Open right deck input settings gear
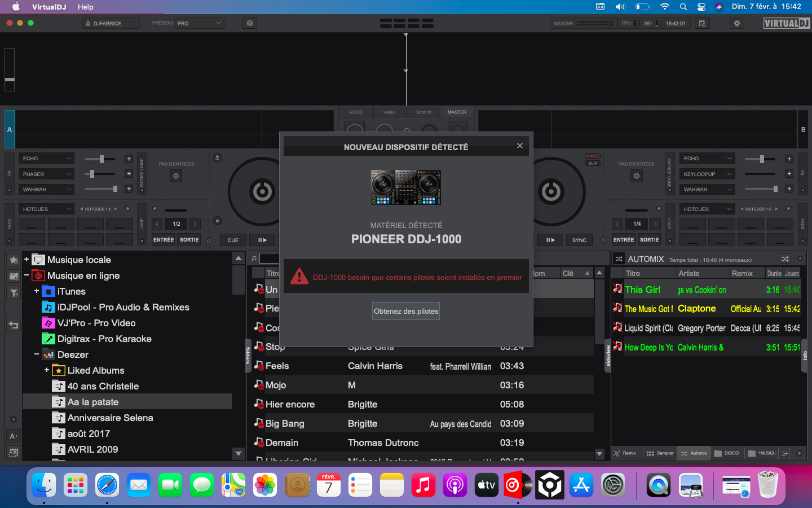Viewport: 812px width, 508px height. point(637,176)
